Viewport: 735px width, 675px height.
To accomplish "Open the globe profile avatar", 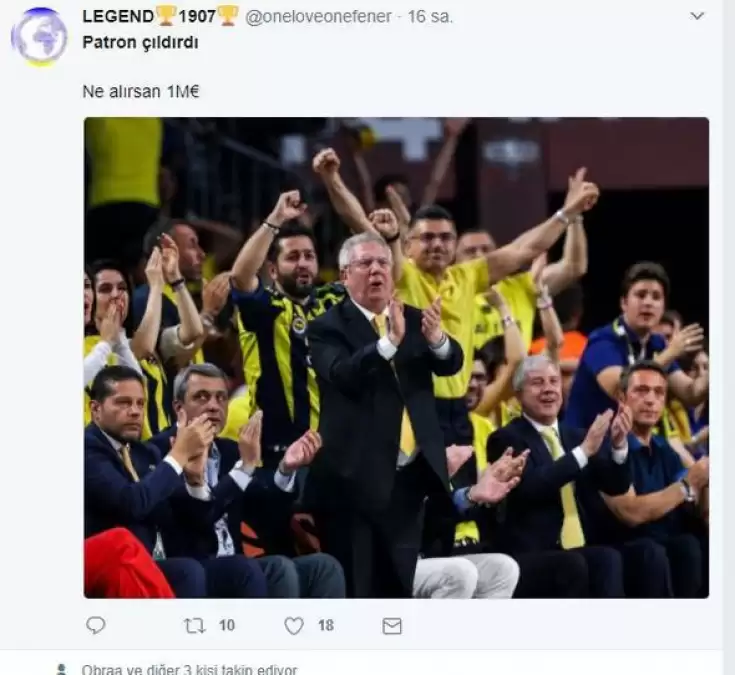I will tap(39, 37).
